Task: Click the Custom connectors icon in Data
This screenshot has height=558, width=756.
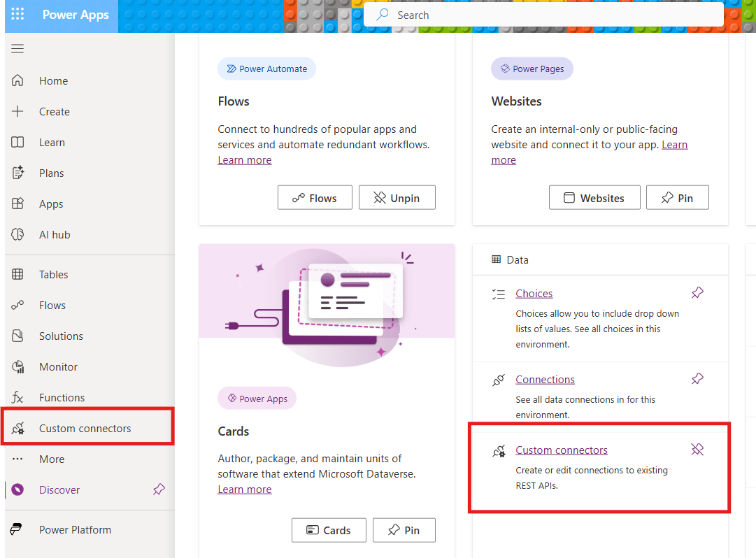Action: click(499, 451)
